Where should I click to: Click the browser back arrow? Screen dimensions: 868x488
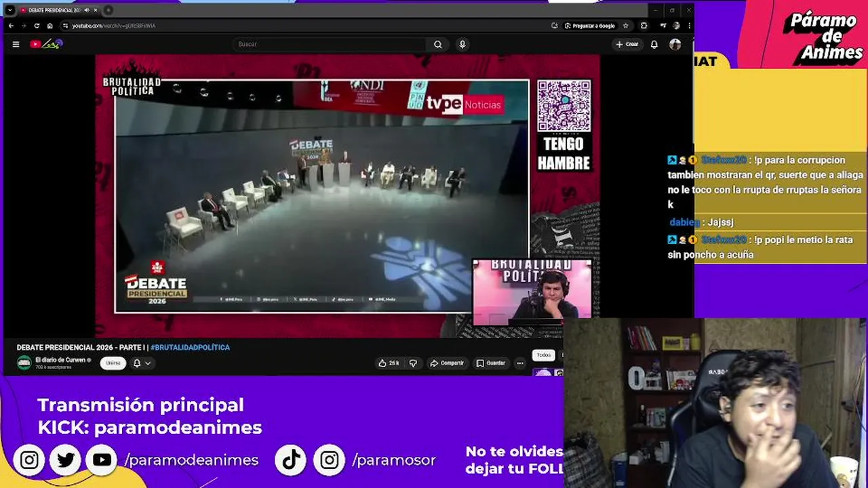[11, 26]
